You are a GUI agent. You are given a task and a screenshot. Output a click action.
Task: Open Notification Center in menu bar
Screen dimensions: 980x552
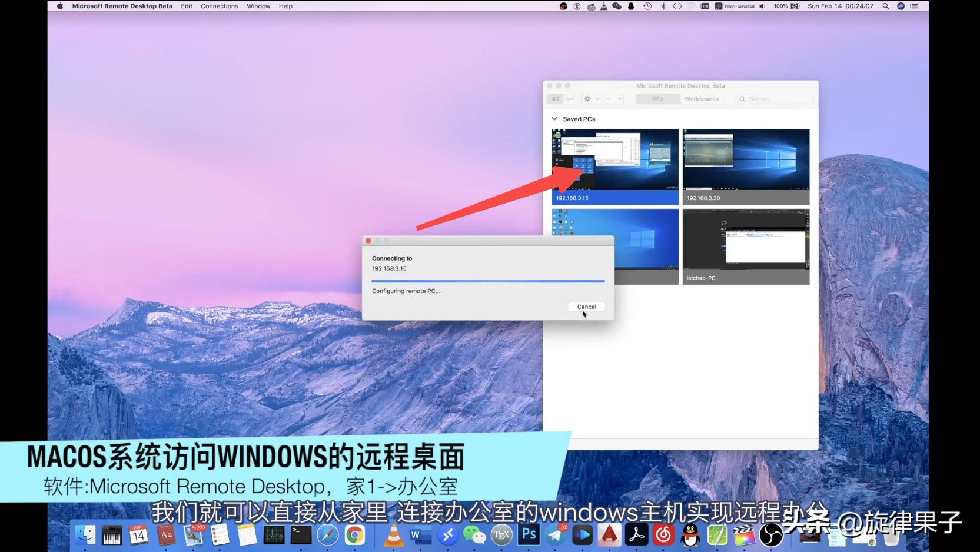pyautogui.click(x=914, y=6)
